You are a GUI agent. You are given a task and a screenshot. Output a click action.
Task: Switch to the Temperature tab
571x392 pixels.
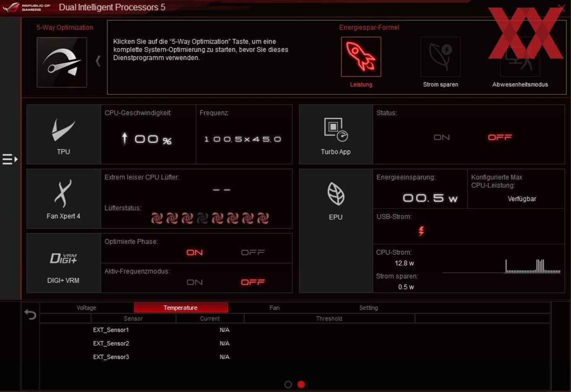pos(181,308)
